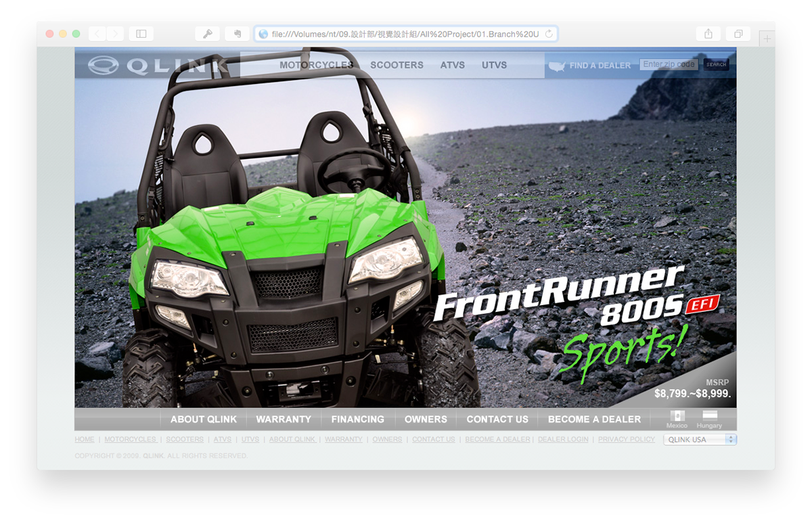The image size is (812, 523).
Task: Click the FIND A DEALER map icon
Action: pyautogui.click(x=556, y=66)
